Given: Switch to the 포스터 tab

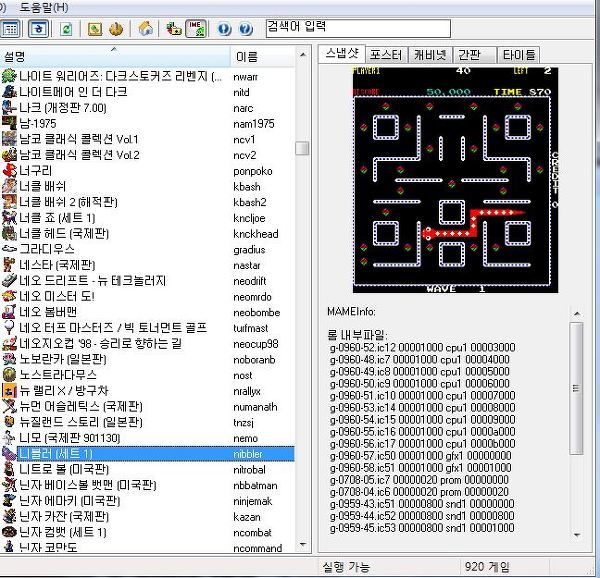Looking at the screenshot, I should [386, 55].
